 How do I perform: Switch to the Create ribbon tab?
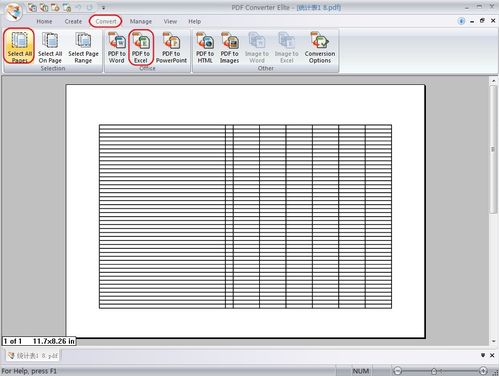click(x=73, y=21)
